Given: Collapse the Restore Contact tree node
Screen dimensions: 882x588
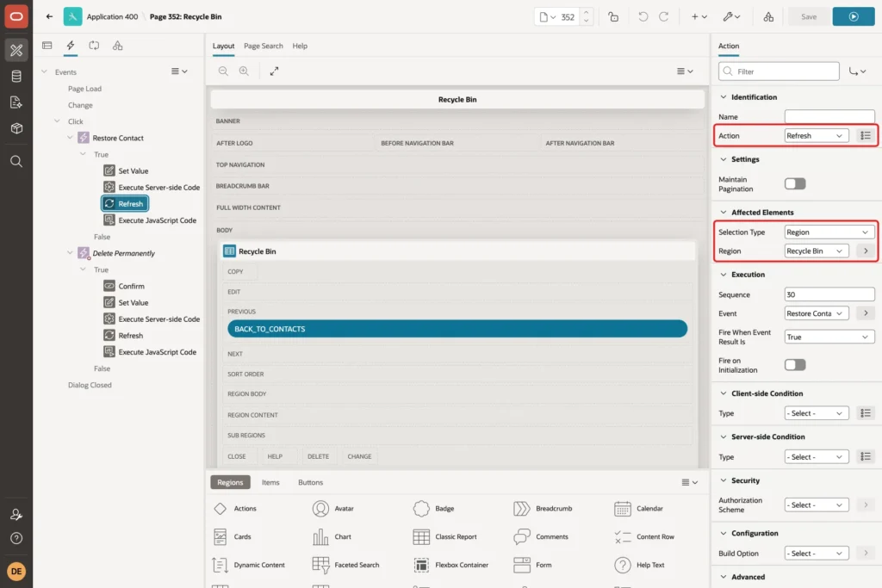Looking at the screenshot, I should coord(70,138).
